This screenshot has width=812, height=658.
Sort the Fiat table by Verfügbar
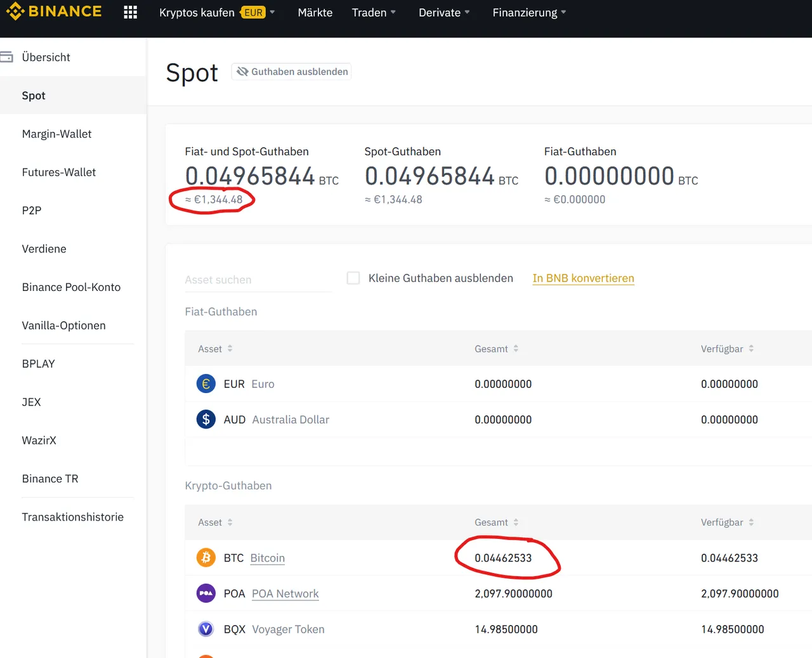pyautogui.click(x=728, y=349)
